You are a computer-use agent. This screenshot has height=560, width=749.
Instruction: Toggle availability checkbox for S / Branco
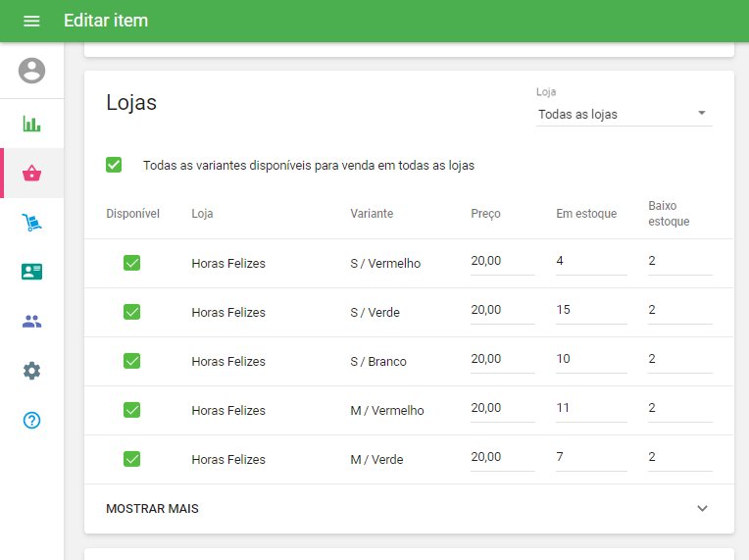(x=131, y=361)
